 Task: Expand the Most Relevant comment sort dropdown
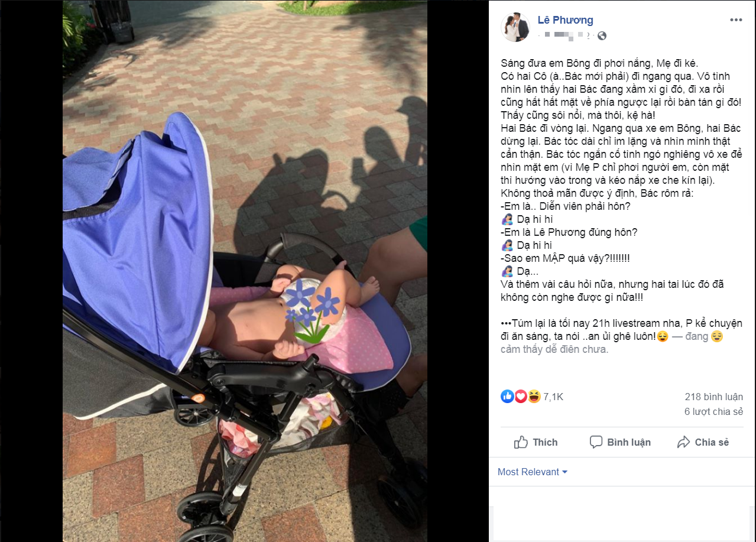(x=533, y=472)
